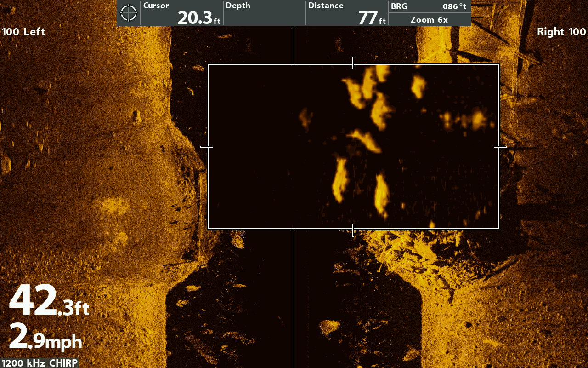
Task: Click the Right 100 range label
Action: [x=561, y=32]
